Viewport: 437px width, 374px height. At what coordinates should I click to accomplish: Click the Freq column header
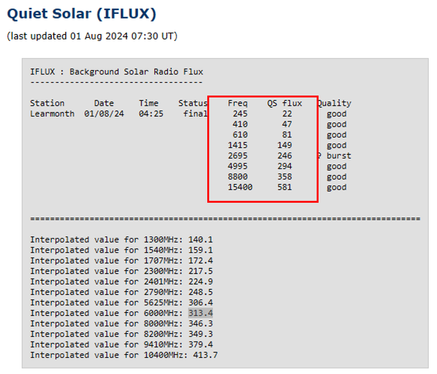pyautogui.click(x=237, y=103)
